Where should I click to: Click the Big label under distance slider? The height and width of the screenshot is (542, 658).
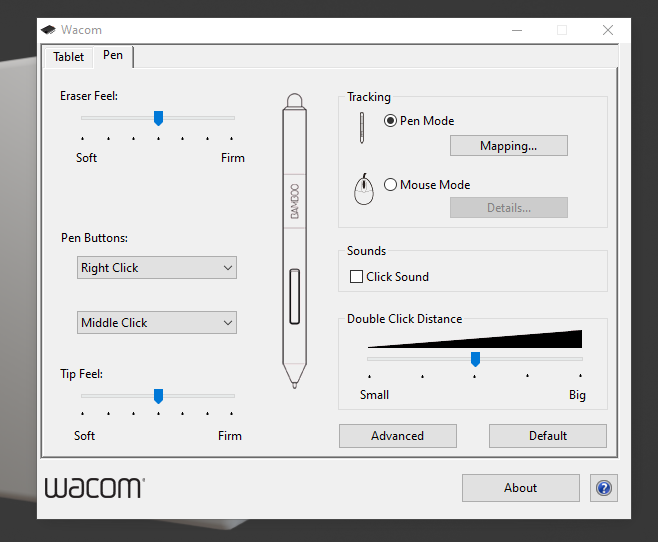577,395
